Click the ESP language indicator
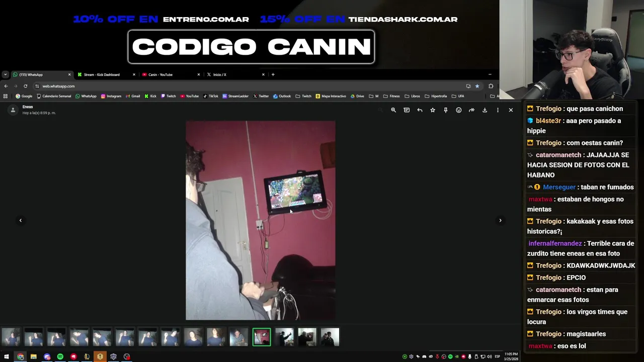644x362 pixels. click(497, 356)
